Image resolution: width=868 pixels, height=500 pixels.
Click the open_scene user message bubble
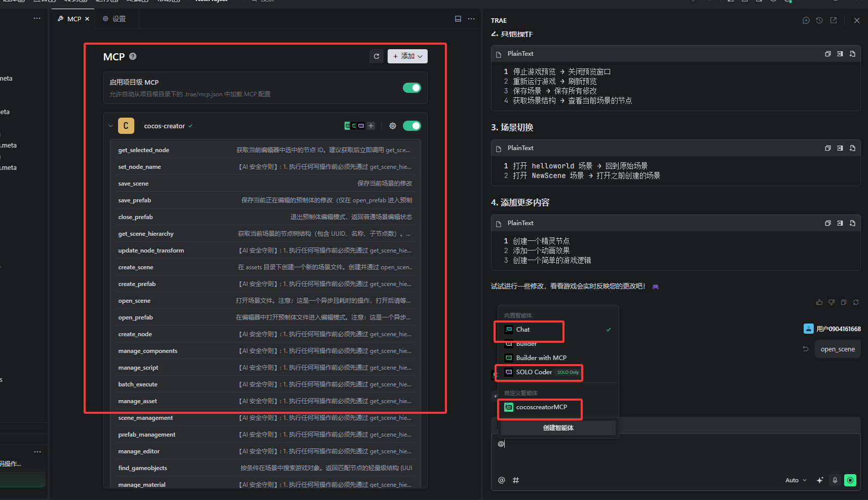[838, 349]
